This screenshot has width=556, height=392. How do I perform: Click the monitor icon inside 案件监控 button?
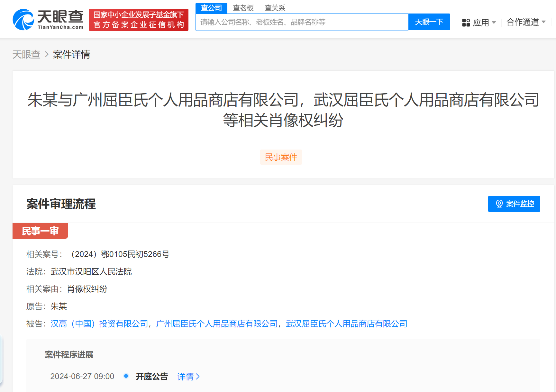500,204
